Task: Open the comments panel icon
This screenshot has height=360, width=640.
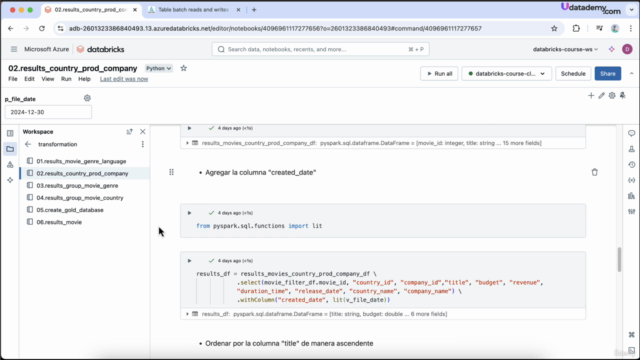Action: (x=631, y=133)
